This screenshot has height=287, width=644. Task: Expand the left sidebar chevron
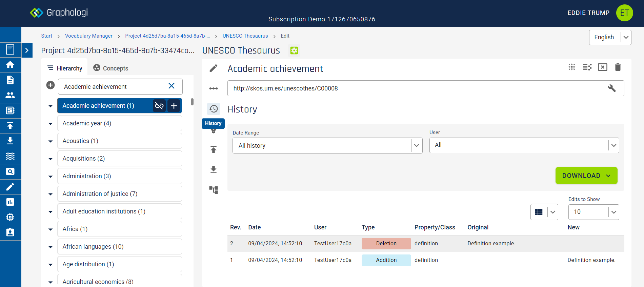[x=27, y=50]
